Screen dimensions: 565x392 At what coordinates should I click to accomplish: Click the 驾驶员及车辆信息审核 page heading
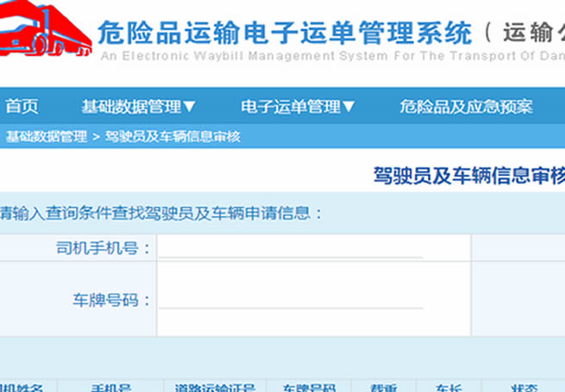(x=468, y=176)
